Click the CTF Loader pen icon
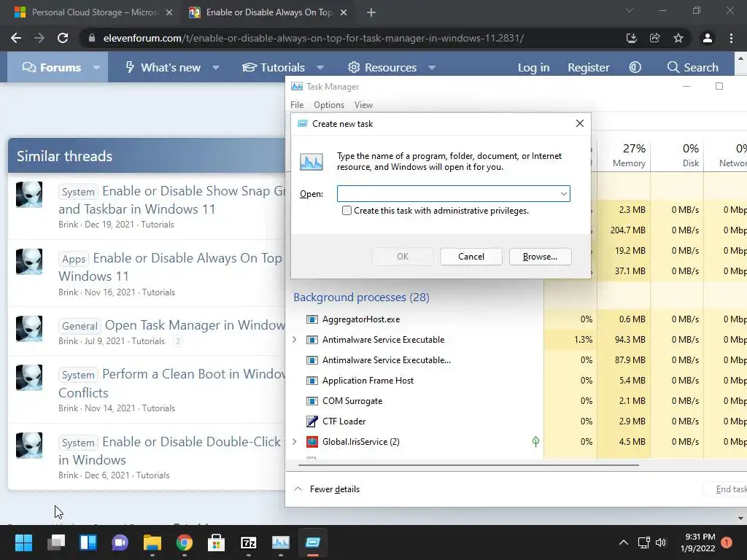The image size is (747, 560). tap(312, 421)
